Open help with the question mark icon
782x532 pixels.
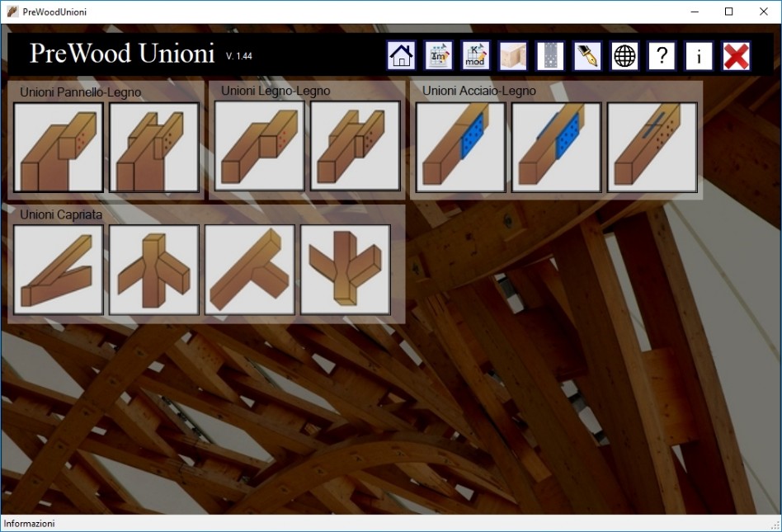pyautogui.click(x=662, y=55)
